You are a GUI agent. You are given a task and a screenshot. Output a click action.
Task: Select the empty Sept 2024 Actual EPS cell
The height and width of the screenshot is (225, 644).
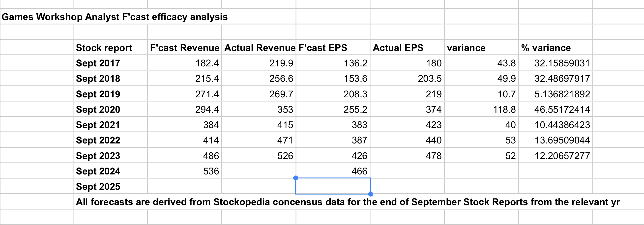(407, 171)
